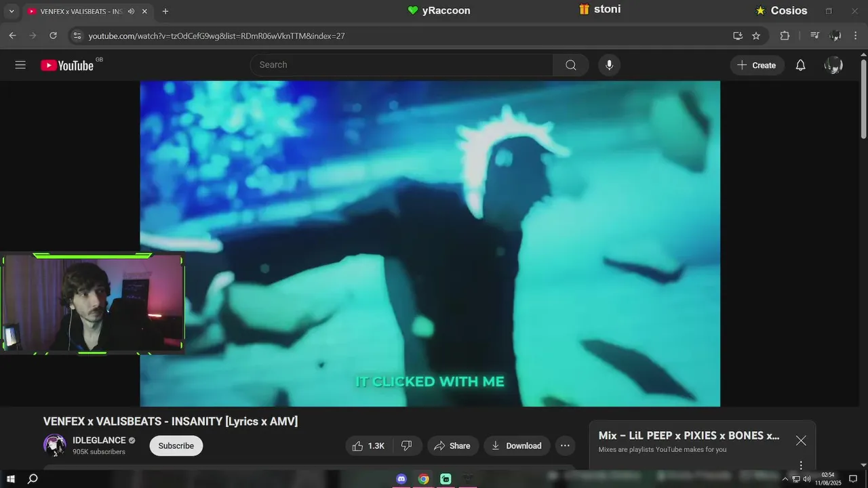Reload the current page
Viewport: 868px width, 488px height.
pos(53,35)
